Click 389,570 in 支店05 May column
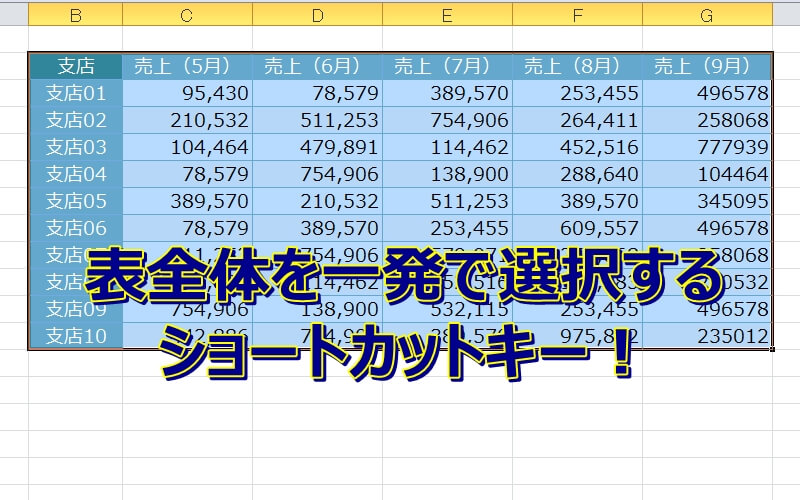Viewport: 800px width, 500px height. 187,201
